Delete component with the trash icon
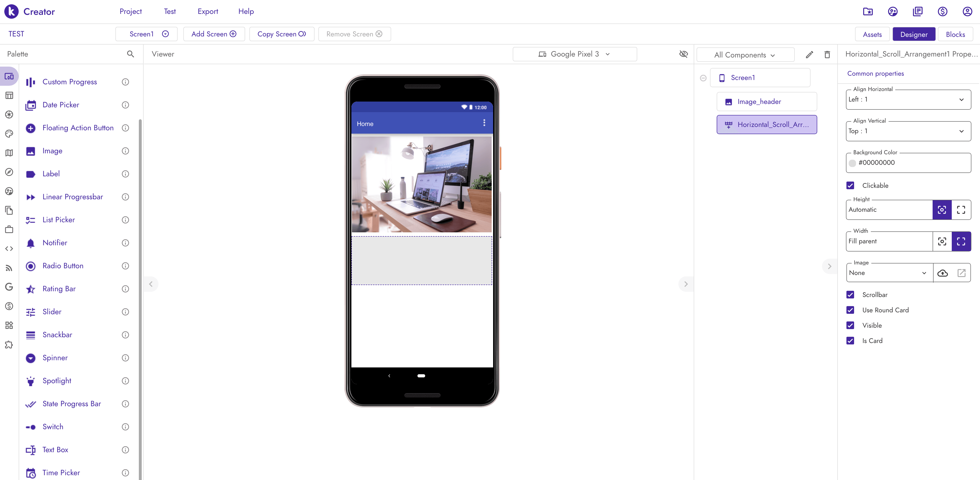 coord(827,54)
